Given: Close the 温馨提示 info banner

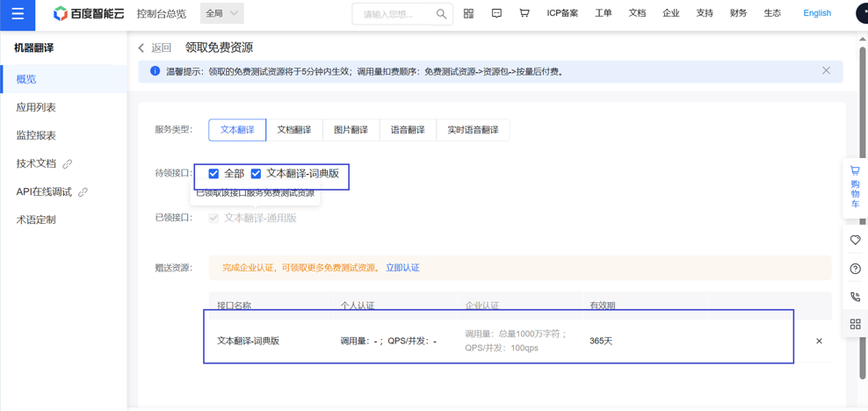Looking at the screenshot, I should tap(827, 70).
